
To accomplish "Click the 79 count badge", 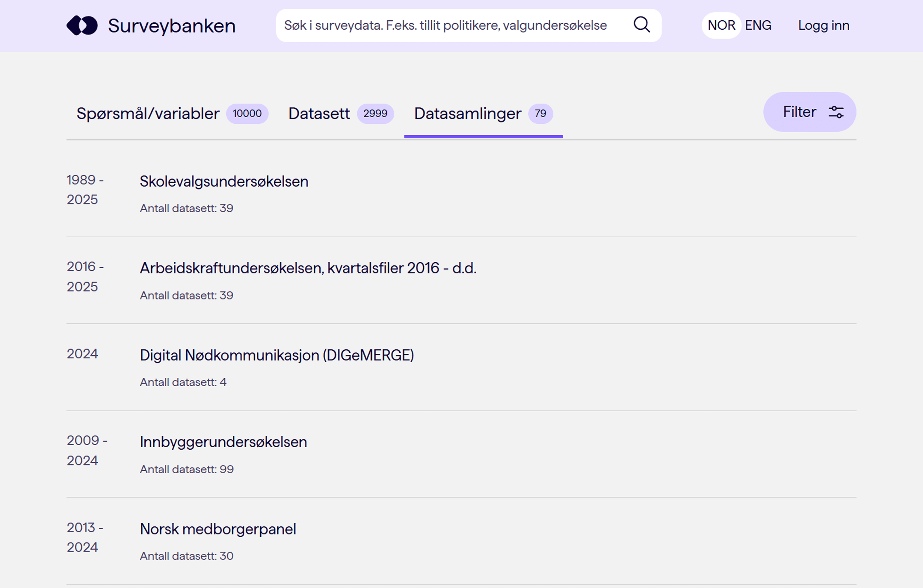I will tap(540, 114).
